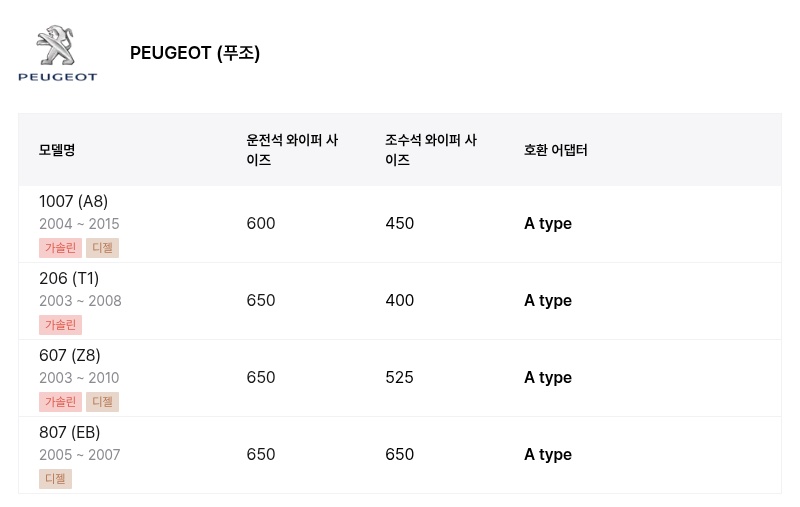
Task: Open the 607 (Z8) model row
Action: 400,378
